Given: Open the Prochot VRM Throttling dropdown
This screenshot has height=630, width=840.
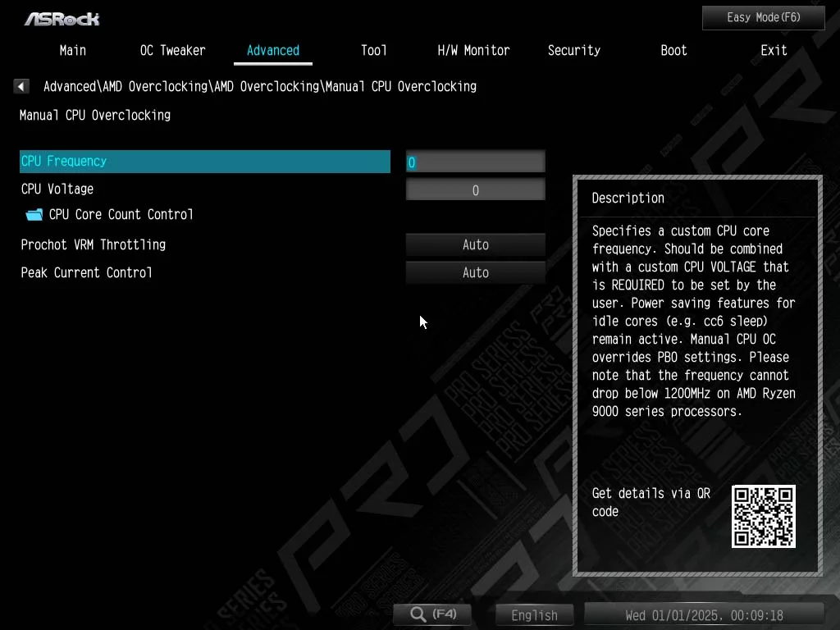Looking at the screenshot, I should [475, 244].
